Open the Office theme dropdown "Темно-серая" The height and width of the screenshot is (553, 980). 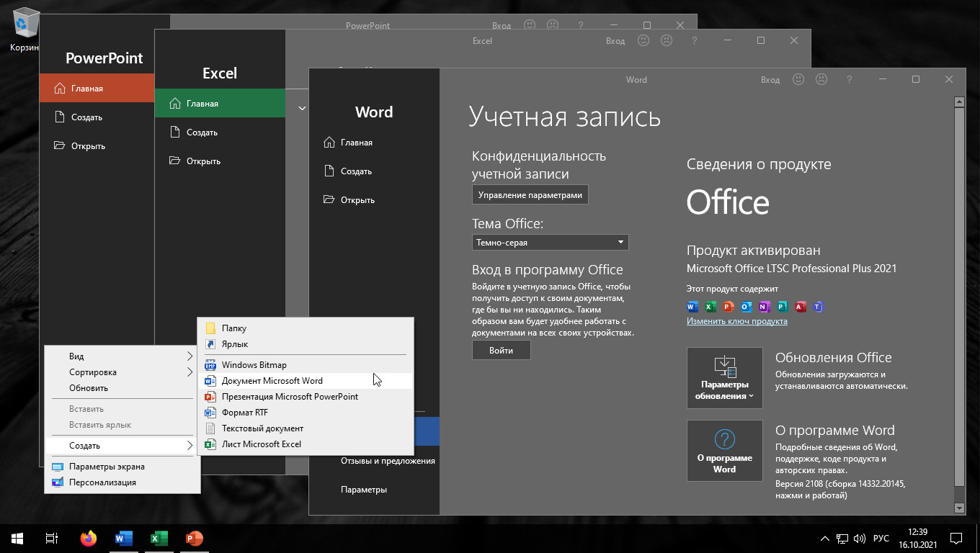(551, 243)
